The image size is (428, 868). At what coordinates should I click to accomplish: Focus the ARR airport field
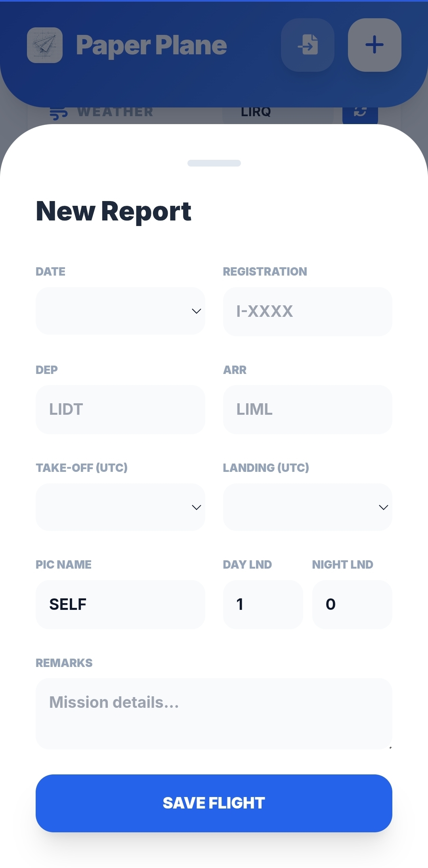click(x=308, y=409)
